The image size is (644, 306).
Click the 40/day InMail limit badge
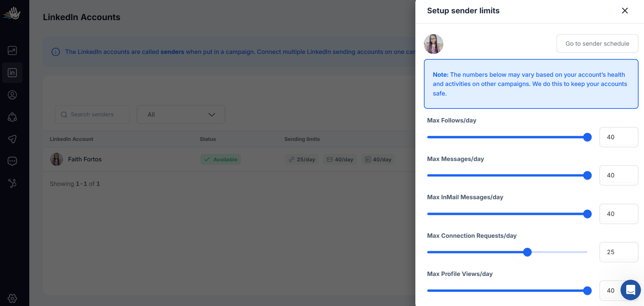378,159
